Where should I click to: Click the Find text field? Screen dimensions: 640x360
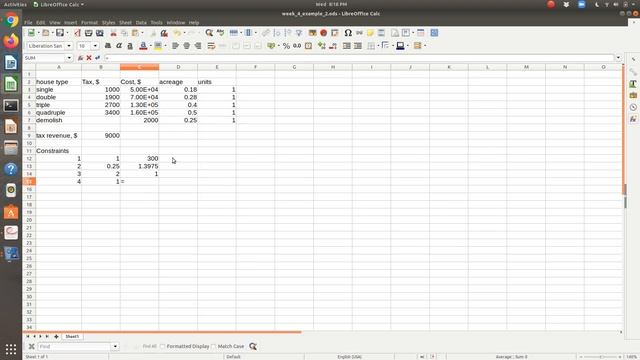coord(75,347)
